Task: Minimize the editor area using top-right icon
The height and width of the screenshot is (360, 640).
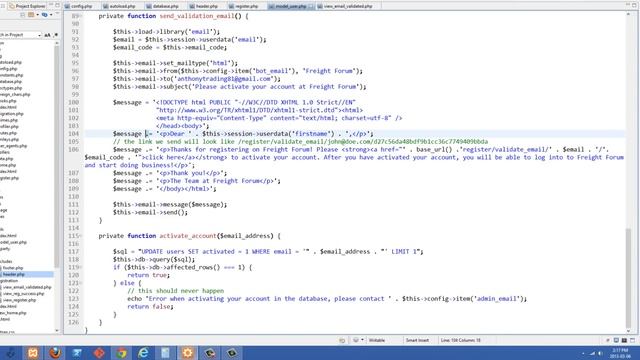Action: [628, 5]
